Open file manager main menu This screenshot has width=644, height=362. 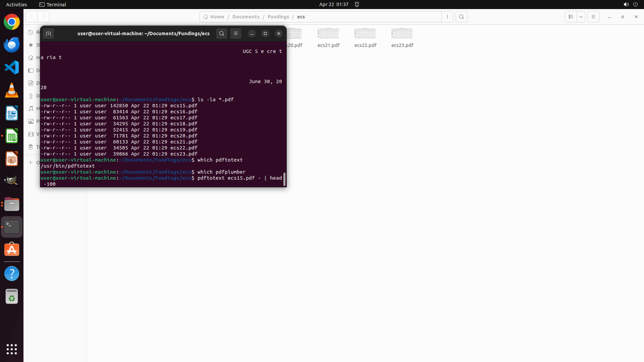[593, 17]
